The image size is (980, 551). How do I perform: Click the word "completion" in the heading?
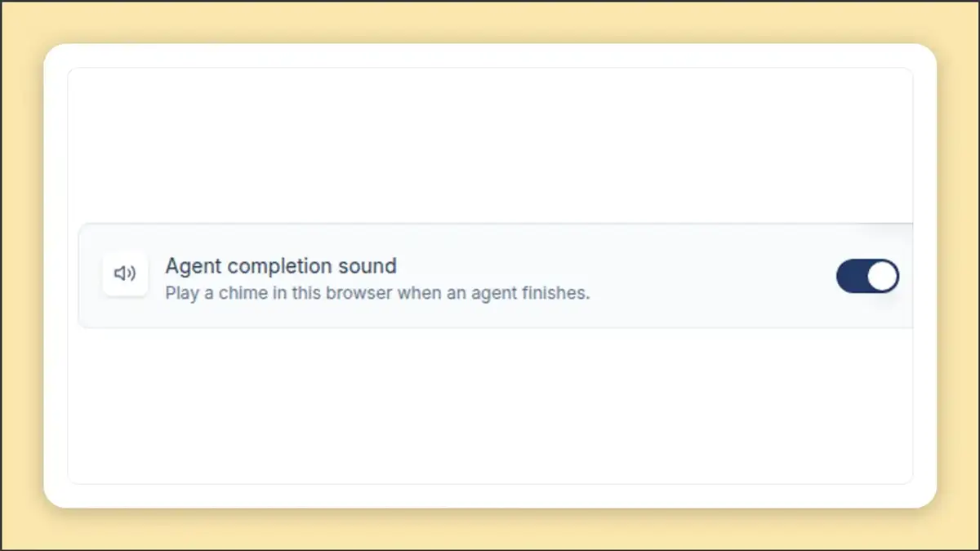coord(281,267)
